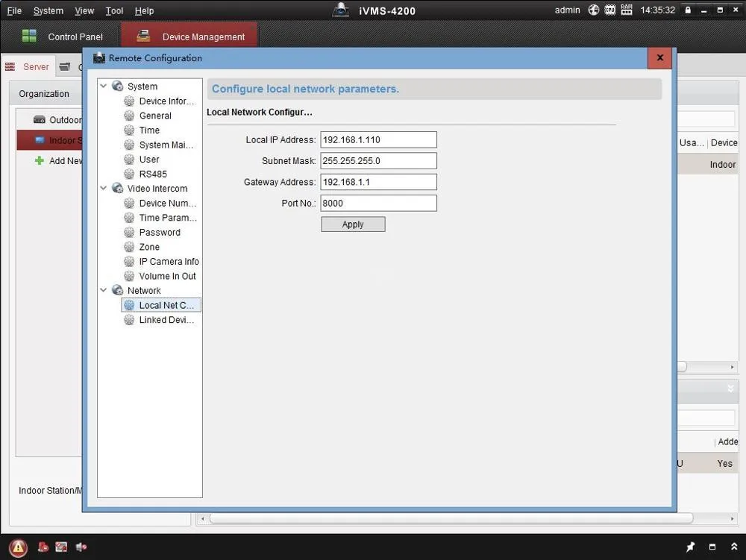Collapse the Network tree node

pos(103,290)
